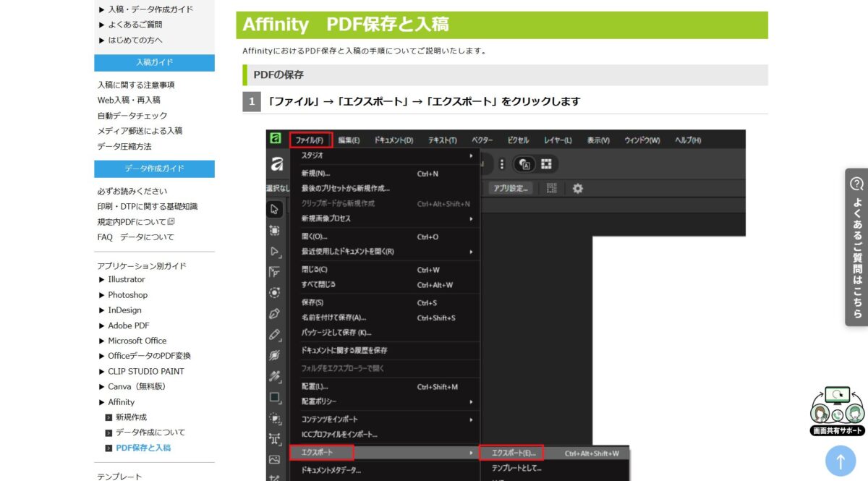Open the よくあるご質問はこちら side tab
Viewport: 868px width, 481px height.
[x=856, y=247]
